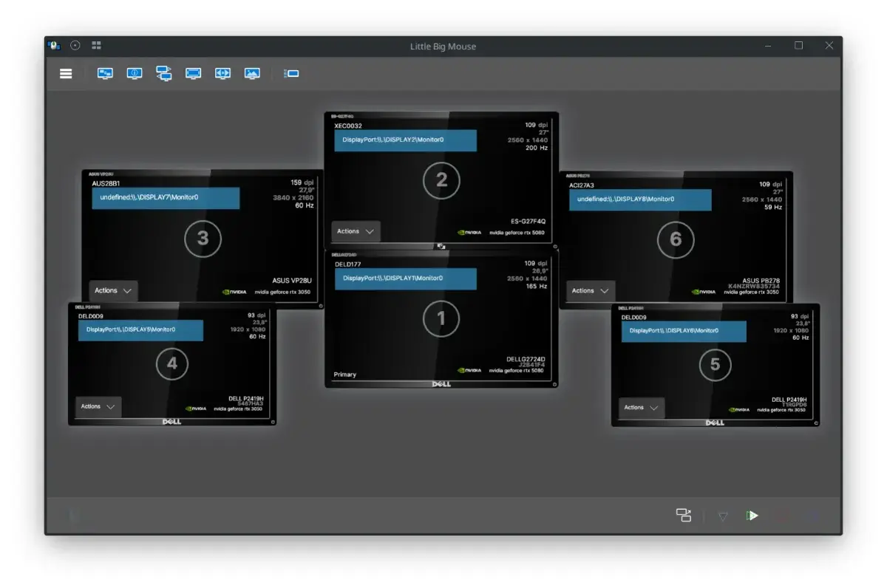Click the "3840 x 2160" resolution text
This screenshot has height=588, width=887.
coord(294,198)
